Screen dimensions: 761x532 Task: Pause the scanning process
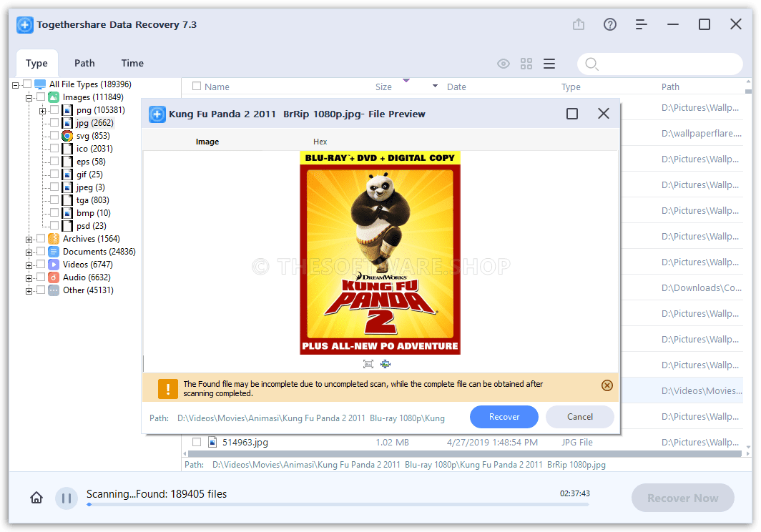point(67,498)
